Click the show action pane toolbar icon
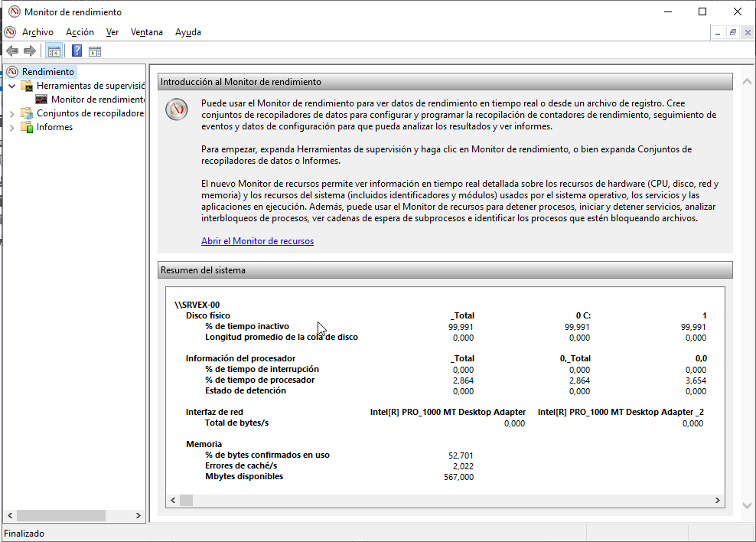This screenshot has width=756, height=542. tap(94, 51)
